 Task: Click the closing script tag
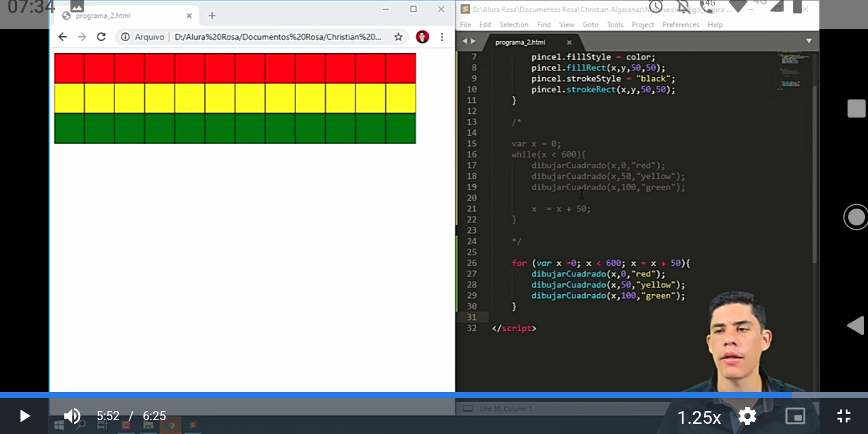coord(514,329)
